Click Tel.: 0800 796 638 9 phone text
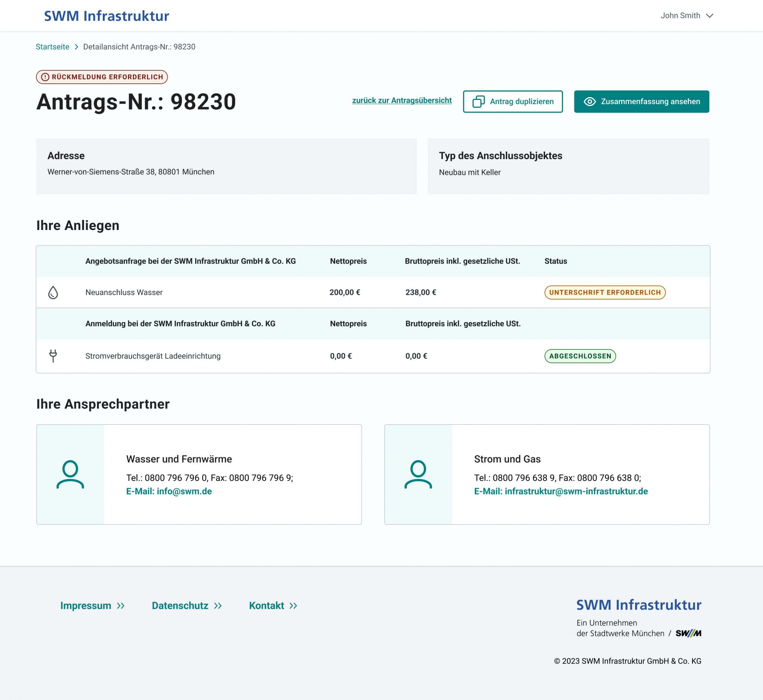Image resolution: width=763 pixels, height=700 pixels. pyautogui.click(x=515, y=478)
